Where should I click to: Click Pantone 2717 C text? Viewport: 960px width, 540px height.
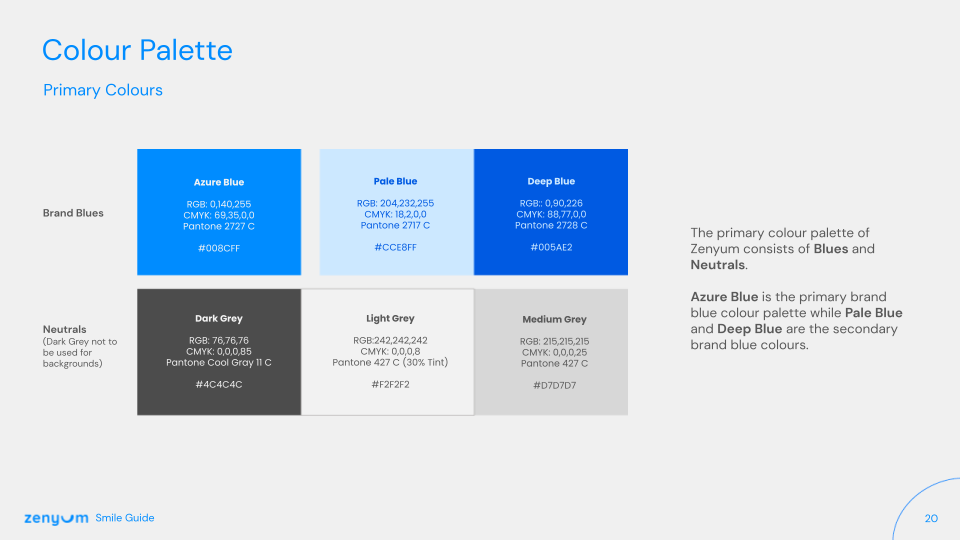tap(395, 225)
